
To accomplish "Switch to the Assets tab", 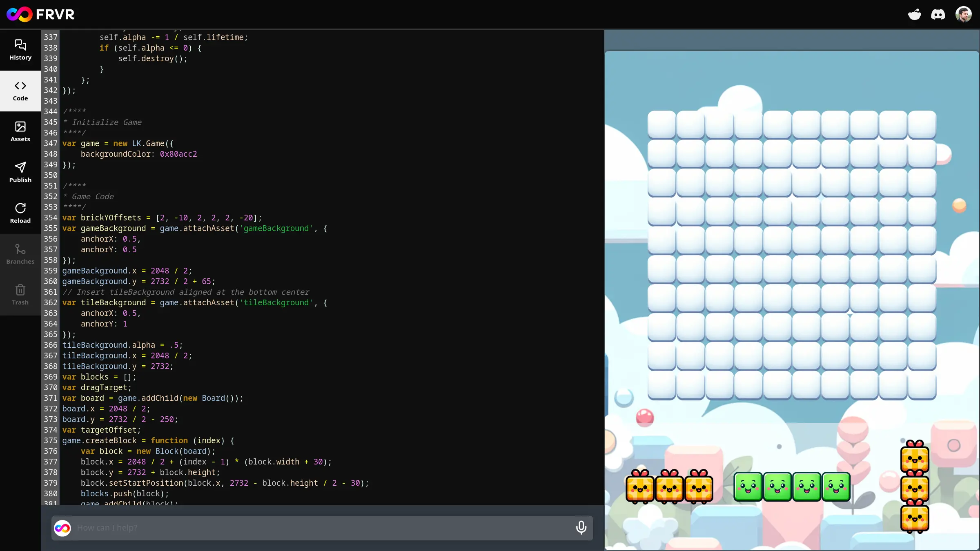I will point(20,131).
